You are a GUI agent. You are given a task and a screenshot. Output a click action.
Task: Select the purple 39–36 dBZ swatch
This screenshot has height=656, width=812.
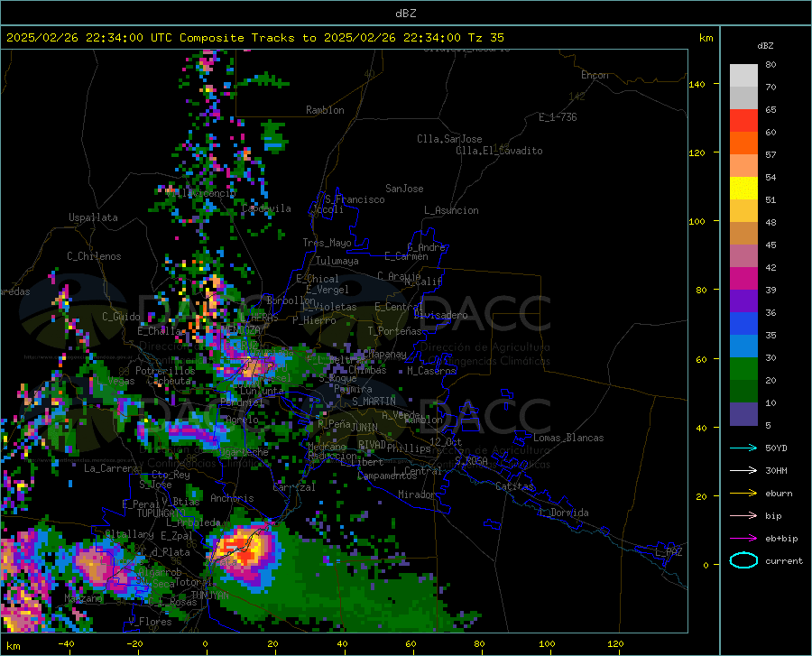point(743,301)
